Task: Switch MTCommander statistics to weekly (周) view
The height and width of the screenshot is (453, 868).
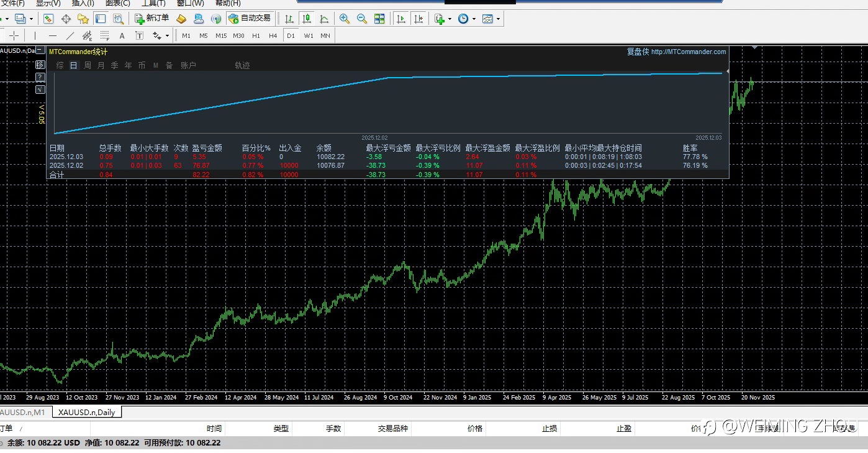Action: [x=88, y=65]
